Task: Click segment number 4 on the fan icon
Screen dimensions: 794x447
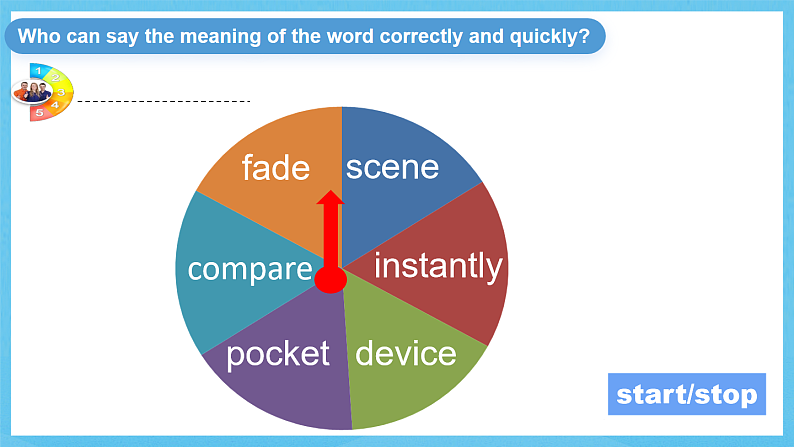Action: point(56,104)
